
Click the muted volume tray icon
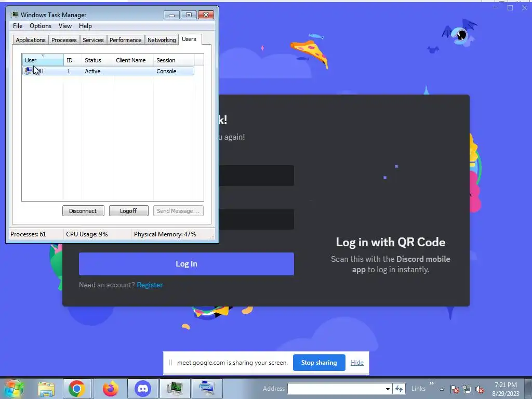tap(480, 389)
